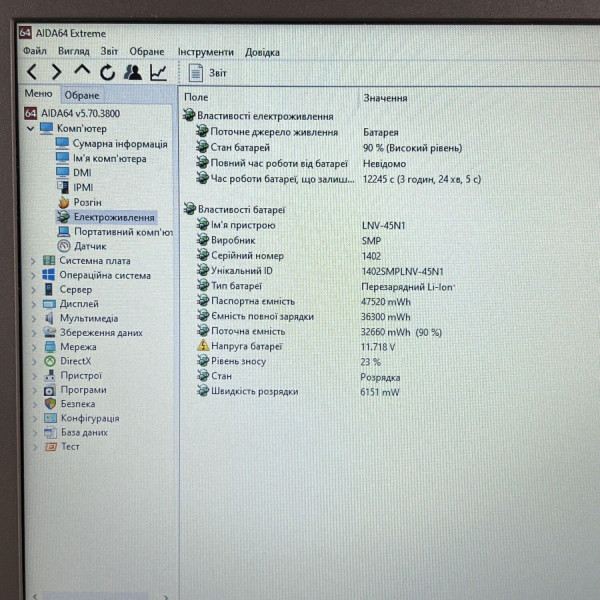Viewport: 600px width, 600px height.
Task: Click the Напруга батареї warning icon
Action: point(203,346)
